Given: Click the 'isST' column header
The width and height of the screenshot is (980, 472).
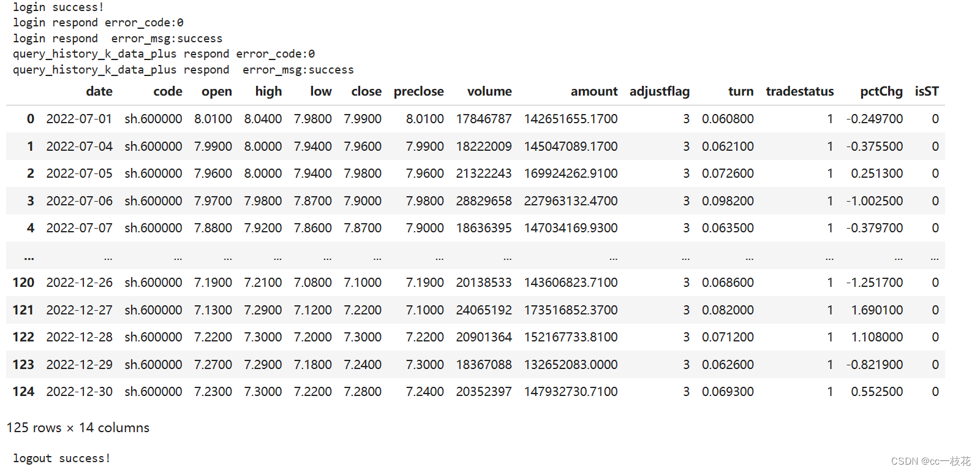Looking at the screenshot, I should [927, 91].
